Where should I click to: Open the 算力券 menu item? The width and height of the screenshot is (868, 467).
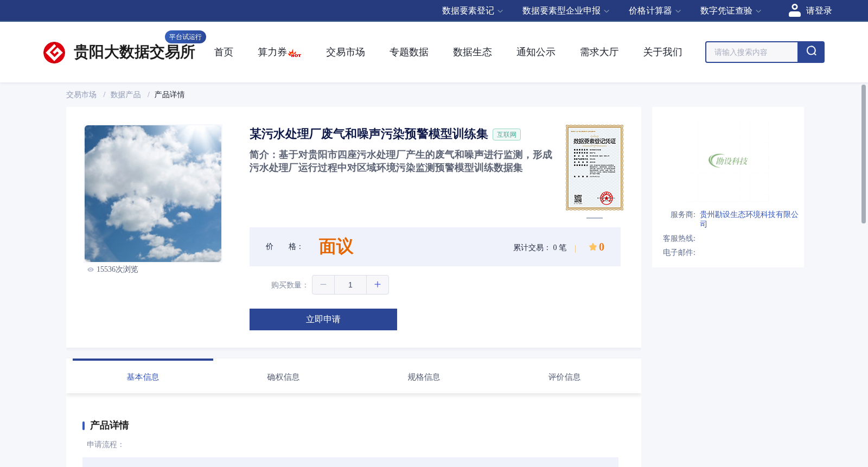272,52
